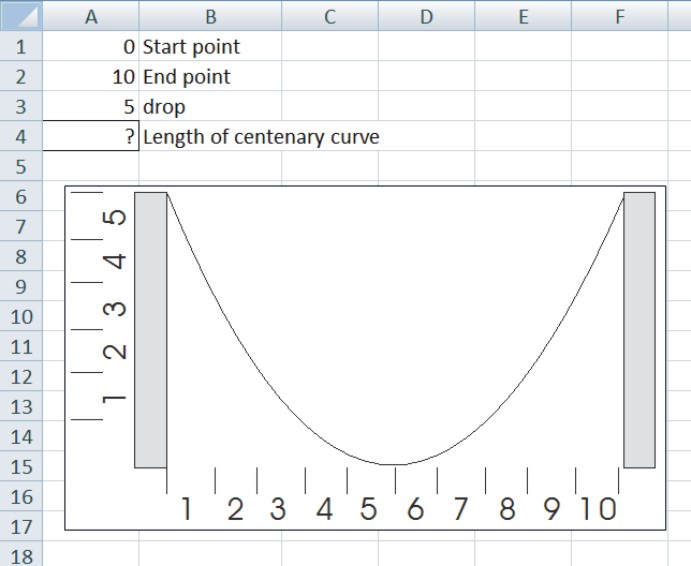Click horizontal axis label 6 in picture

pos(415,509)
